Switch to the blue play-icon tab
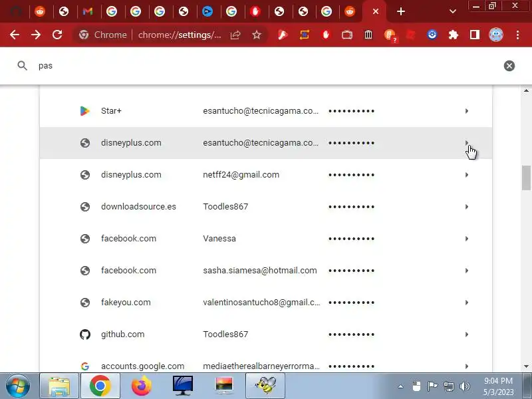This screenshot has width=532, height=399. pos(207,11)
